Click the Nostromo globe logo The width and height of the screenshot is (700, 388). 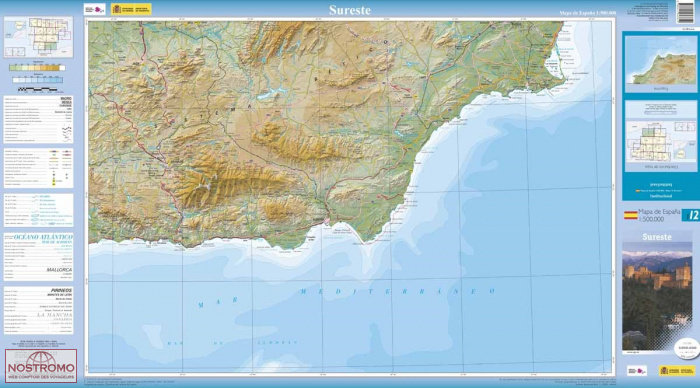41,366
